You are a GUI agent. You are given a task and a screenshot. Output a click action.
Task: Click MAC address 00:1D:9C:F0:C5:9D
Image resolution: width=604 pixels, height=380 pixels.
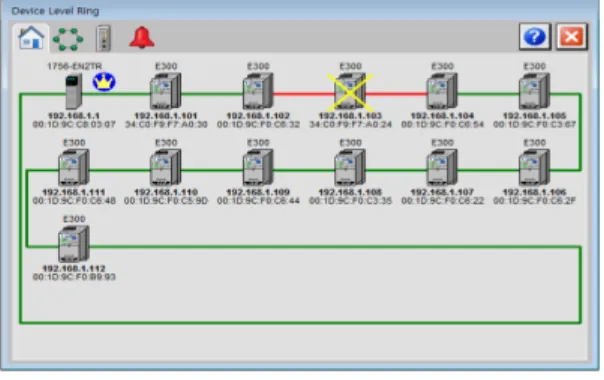166,201
